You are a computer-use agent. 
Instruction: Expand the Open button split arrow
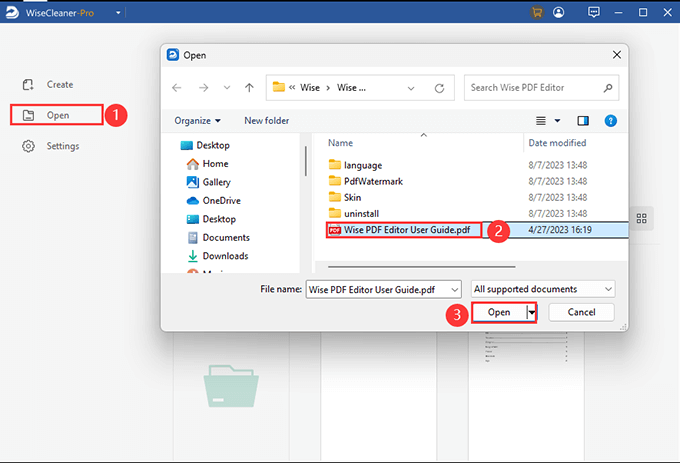tap(532, 312)
